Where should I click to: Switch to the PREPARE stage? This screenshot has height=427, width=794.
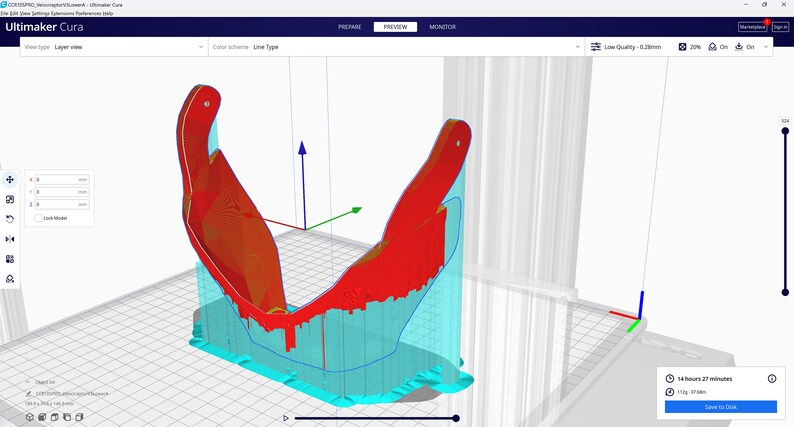349,27
